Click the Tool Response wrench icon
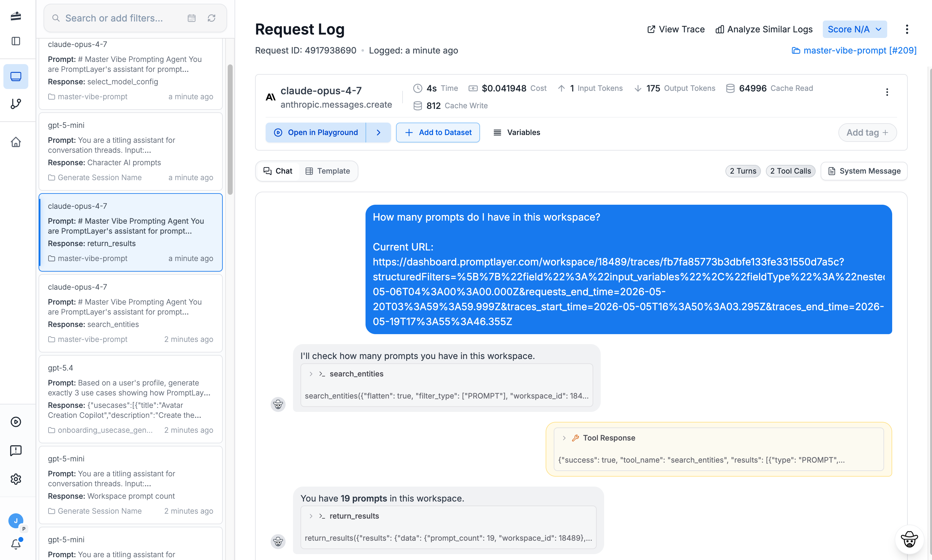Image resolution: width=932 pixels, height=560 pixels. pos(576,438)
